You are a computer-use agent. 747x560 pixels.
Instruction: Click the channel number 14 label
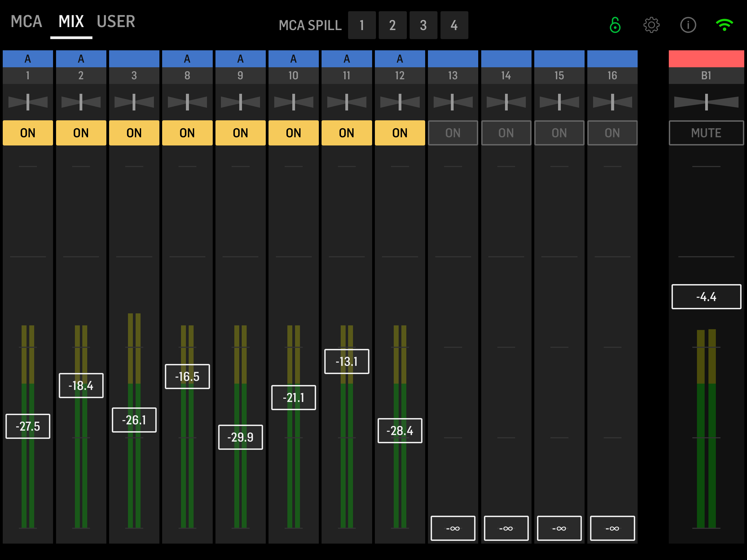tap(506, 75)
